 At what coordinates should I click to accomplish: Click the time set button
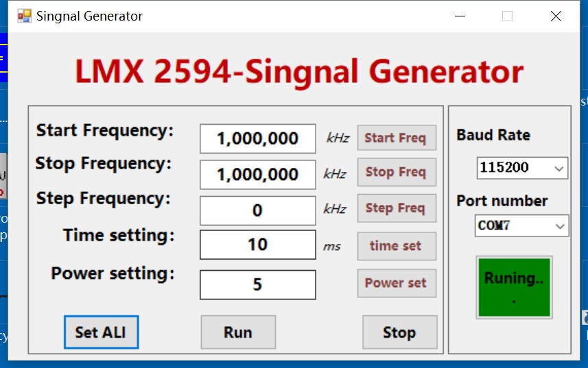(x=396, y=246)
